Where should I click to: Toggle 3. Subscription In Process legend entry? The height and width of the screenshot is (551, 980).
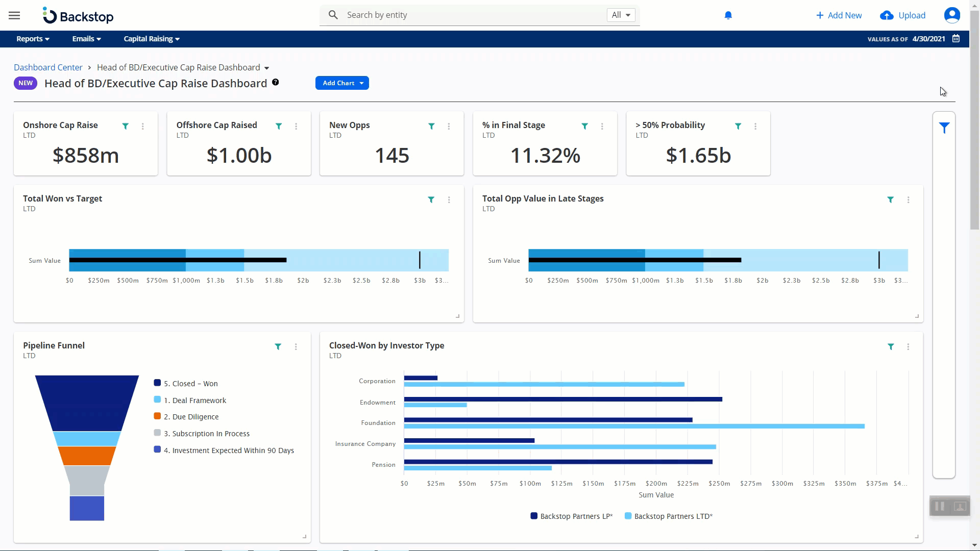tap(202, 433)
